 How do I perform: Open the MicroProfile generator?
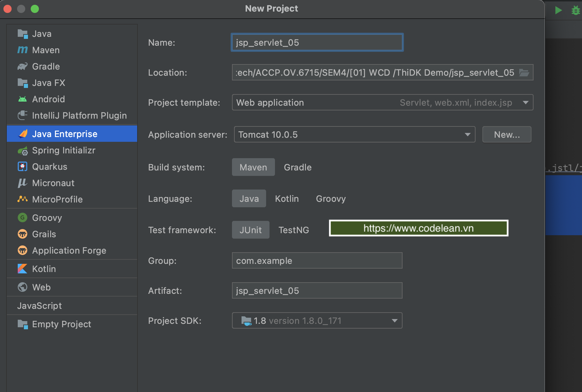coord(57,199)
